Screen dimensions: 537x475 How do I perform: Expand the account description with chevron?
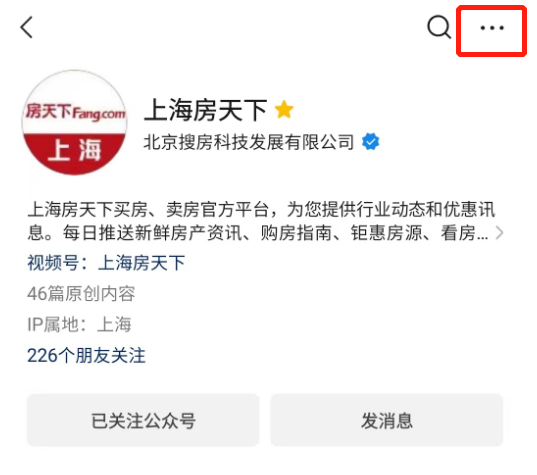click(500, 233)
